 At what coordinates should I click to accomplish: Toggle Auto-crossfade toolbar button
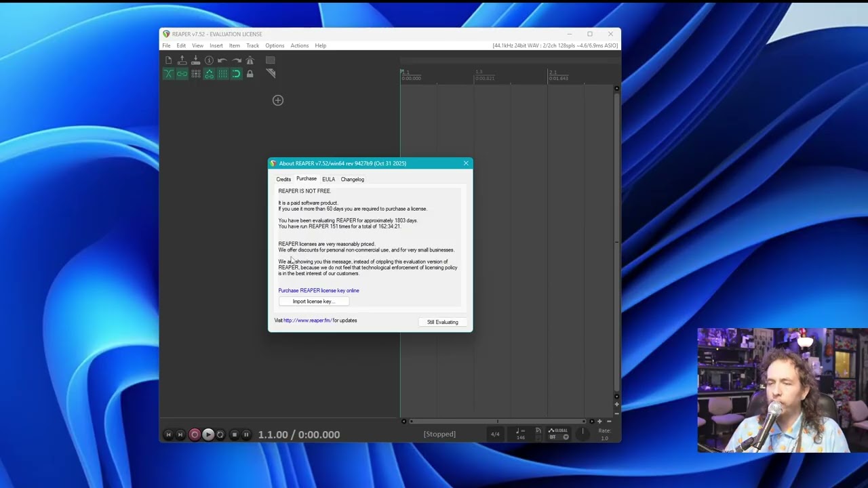168,74
